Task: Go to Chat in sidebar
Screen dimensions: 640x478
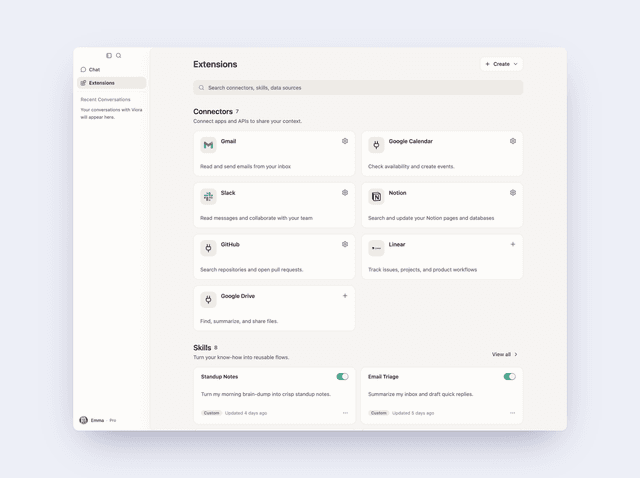Action: [111, 69]
